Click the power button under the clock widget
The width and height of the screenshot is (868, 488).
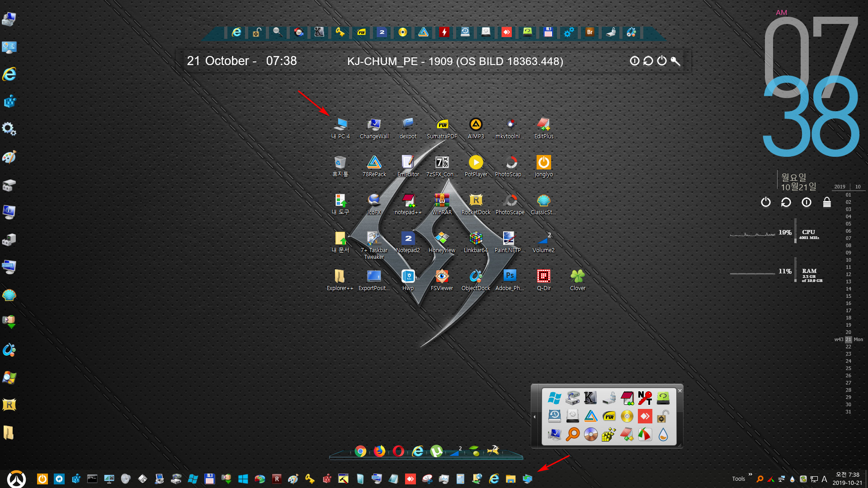point(765,202)
